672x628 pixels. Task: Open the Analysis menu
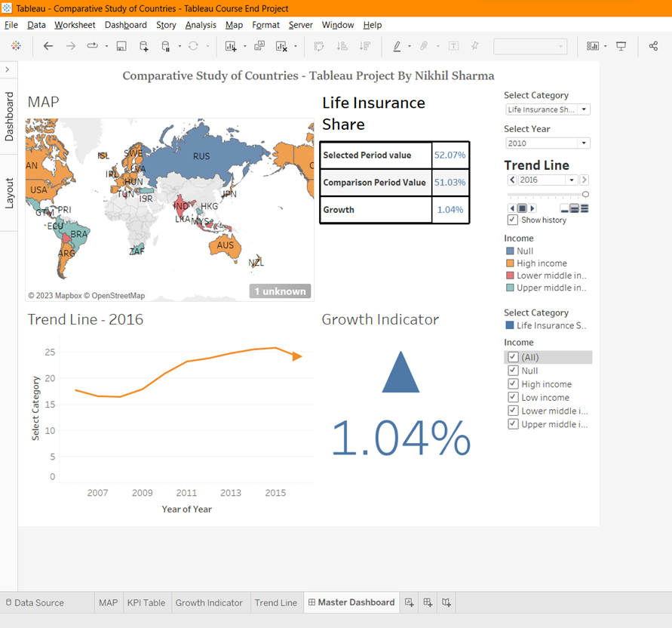pyautogui.click(x=201, y=25)
